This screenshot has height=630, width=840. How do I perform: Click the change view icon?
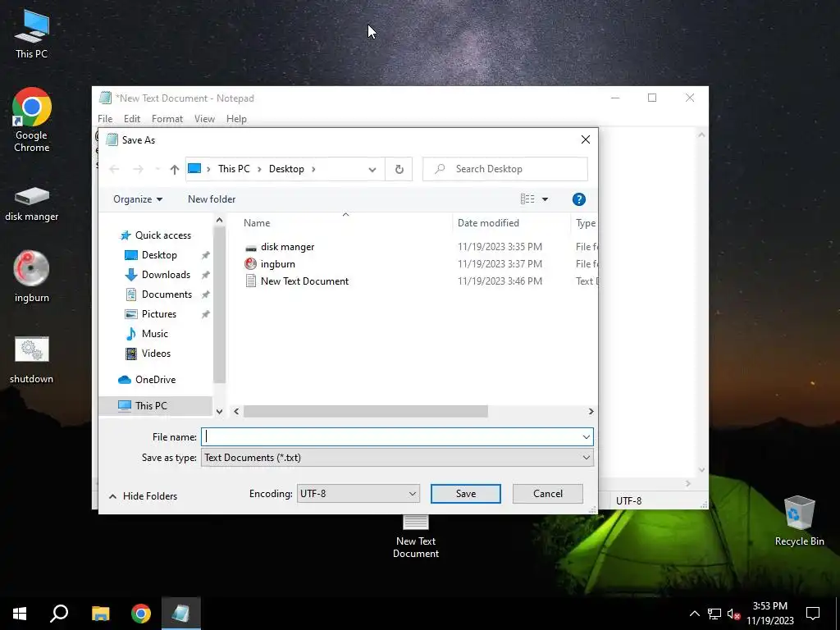[527, 199]
